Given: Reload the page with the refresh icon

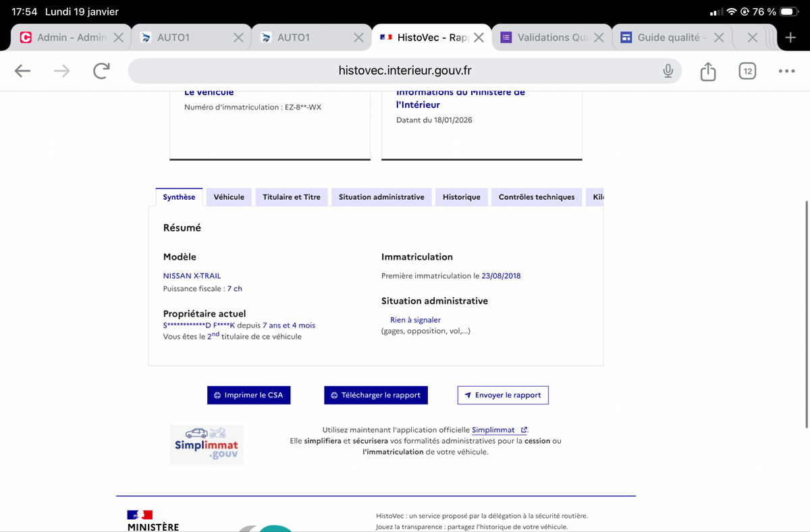Looking at the screenshot, I should click(101, 71).
